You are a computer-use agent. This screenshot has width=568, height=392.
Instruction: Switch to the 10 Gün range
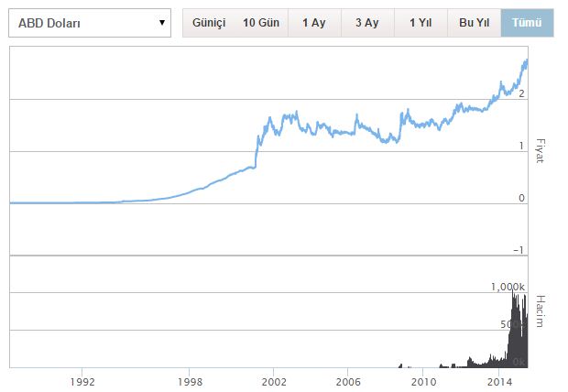coord(261,22)
